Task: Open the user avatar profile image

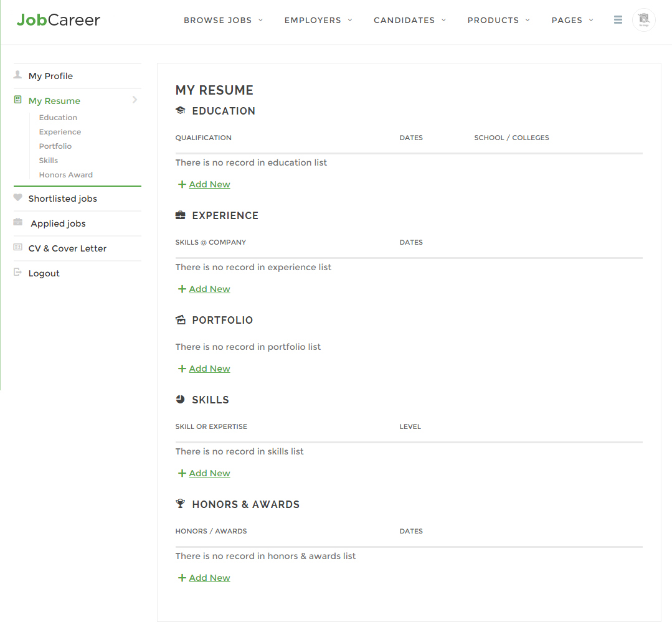Action: [x=643, y=20]
